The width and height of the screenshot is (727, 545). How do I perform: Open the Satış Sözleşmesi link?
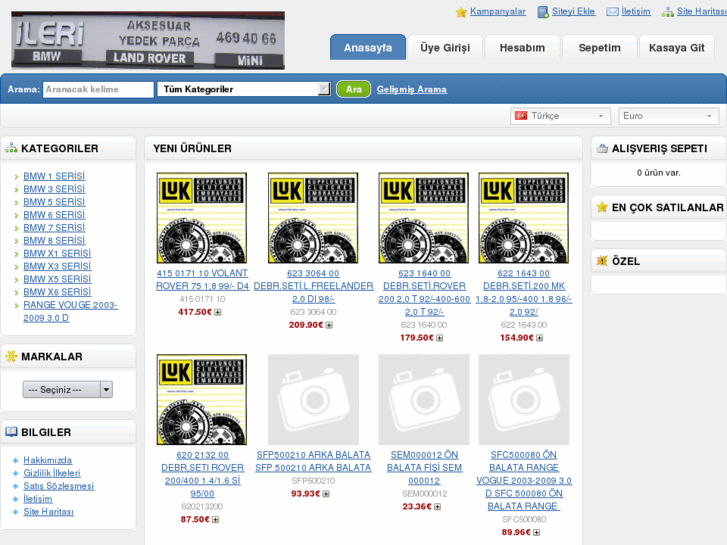[59, 486]
